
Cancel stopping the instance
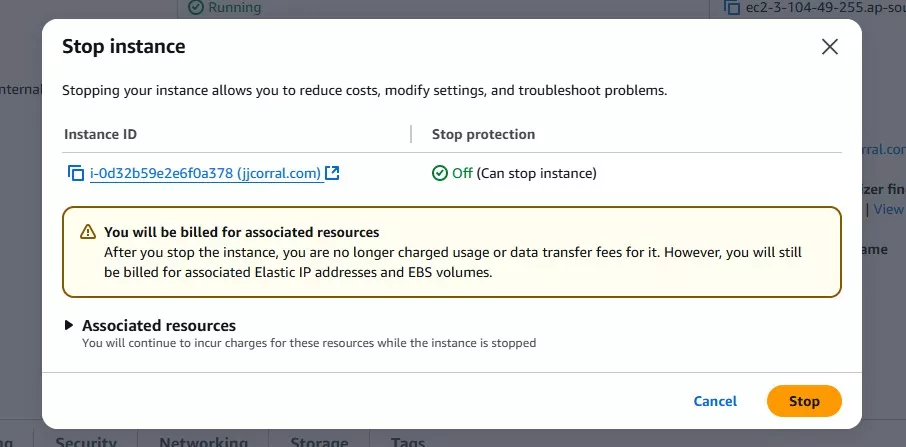click(x=715, y=401)
